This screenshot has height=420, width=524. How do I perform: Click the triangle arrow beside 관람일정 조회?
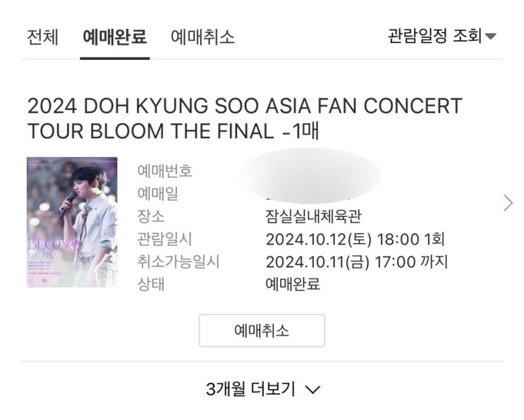(492, 37)
